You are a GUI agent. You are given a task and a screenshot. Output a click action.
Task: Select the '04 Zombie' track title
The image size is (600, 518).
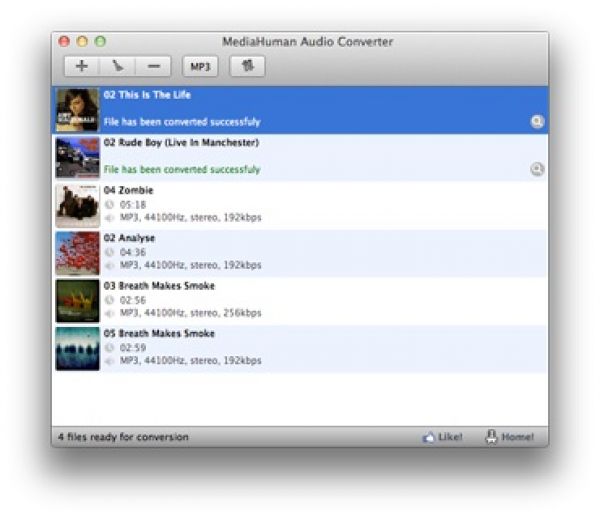[128, 190]
